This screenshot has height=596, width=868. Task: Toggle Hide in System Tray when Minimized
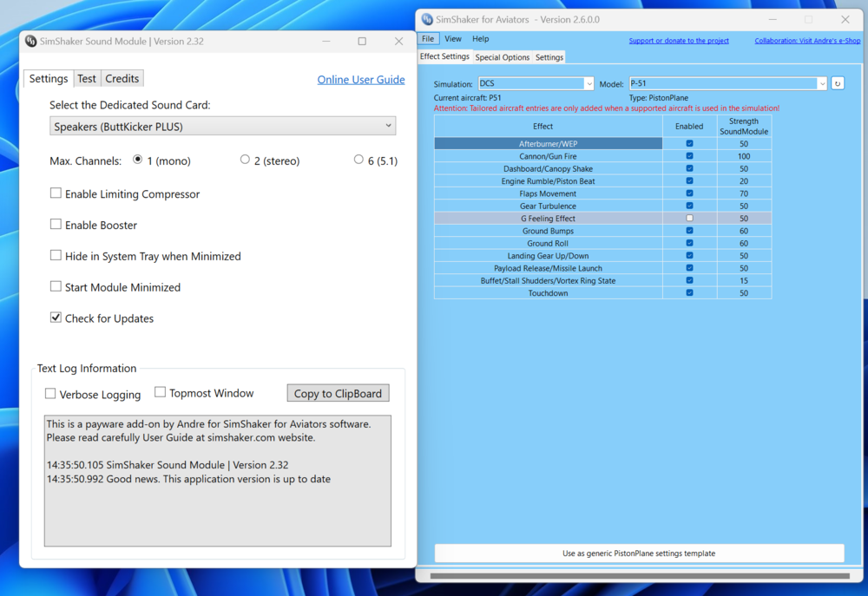point(56,255)
